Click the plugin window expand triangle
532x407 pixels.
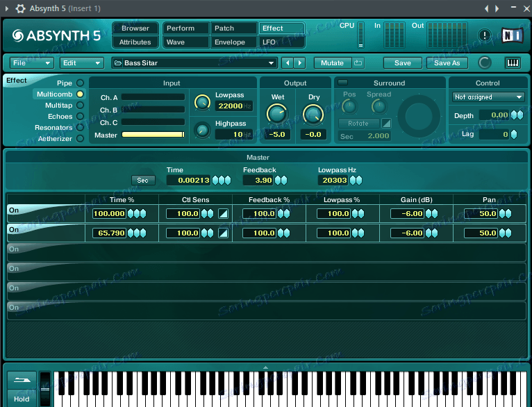[x=7, y=8]
